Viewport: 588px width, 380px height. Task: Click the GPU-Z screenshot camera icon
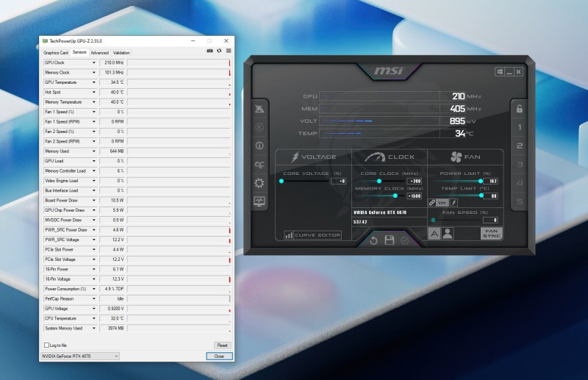(210, 51)
